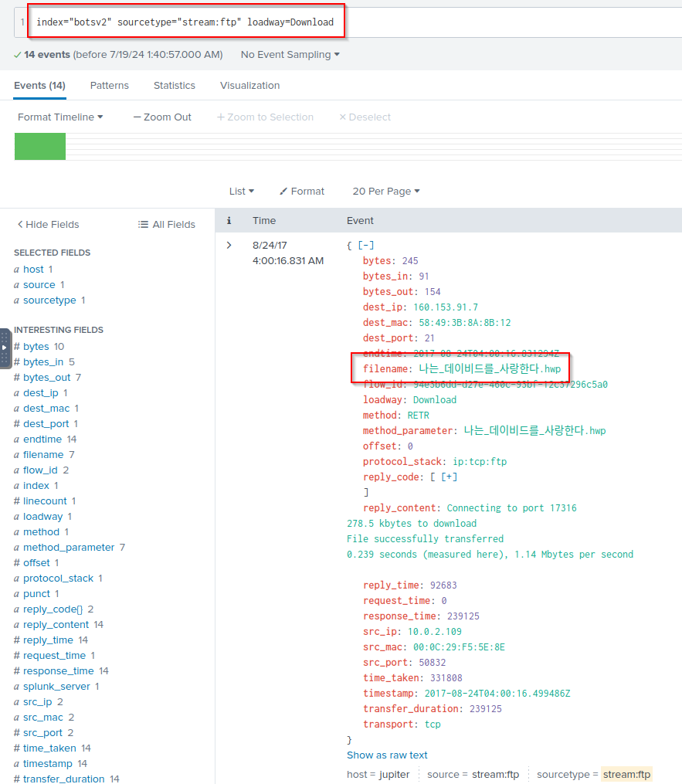Open the Format Timeline dropdown
This screenshot has height=784, width=682.
coord(60,117)
